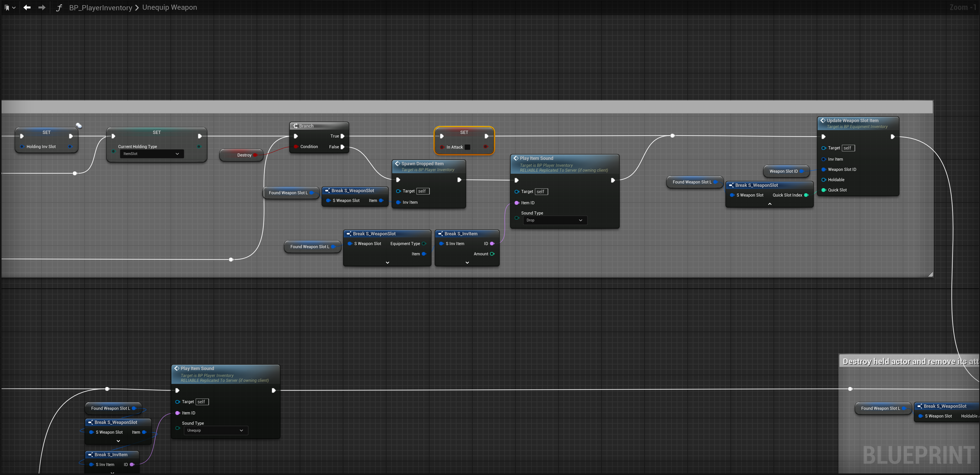Screen dimensions: 980x475
Task: Collapse the Quick Slot Index struct expander
Action: [x=770, y=204]
